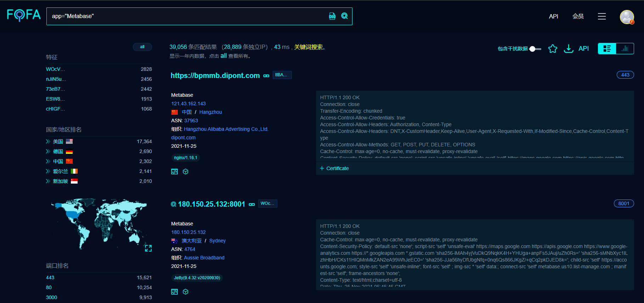Click IP address 121.43.162.143
Viewport: 644px width, 303px height.
[188, 103]
